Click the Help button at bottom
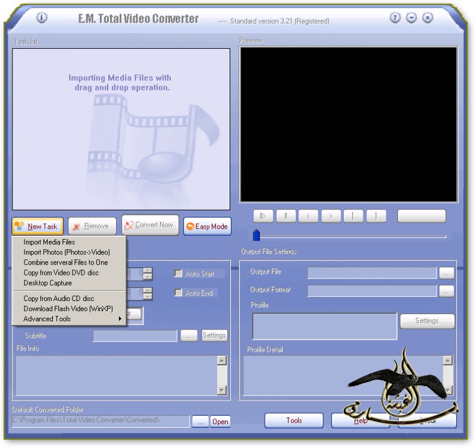 [361, 421]
